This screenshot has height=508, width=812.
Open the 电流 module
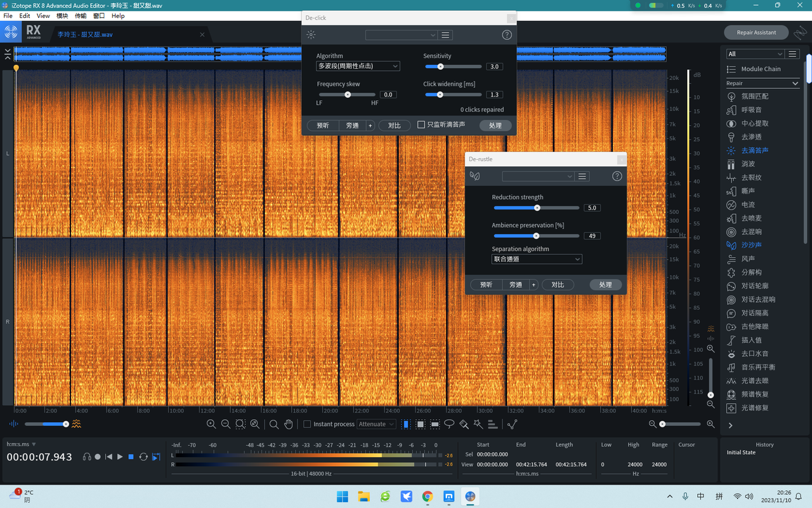[x=749, y=205]
